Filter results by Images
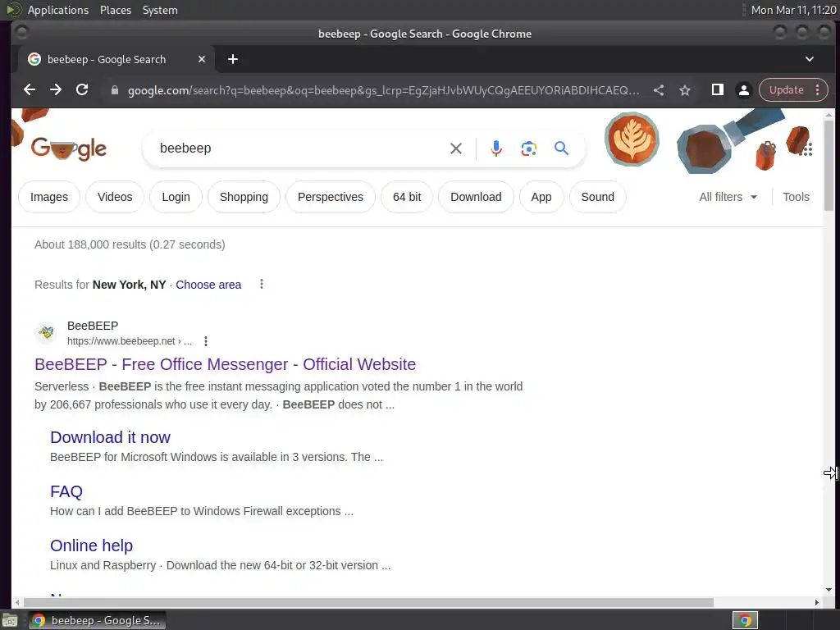 point(49,197)
